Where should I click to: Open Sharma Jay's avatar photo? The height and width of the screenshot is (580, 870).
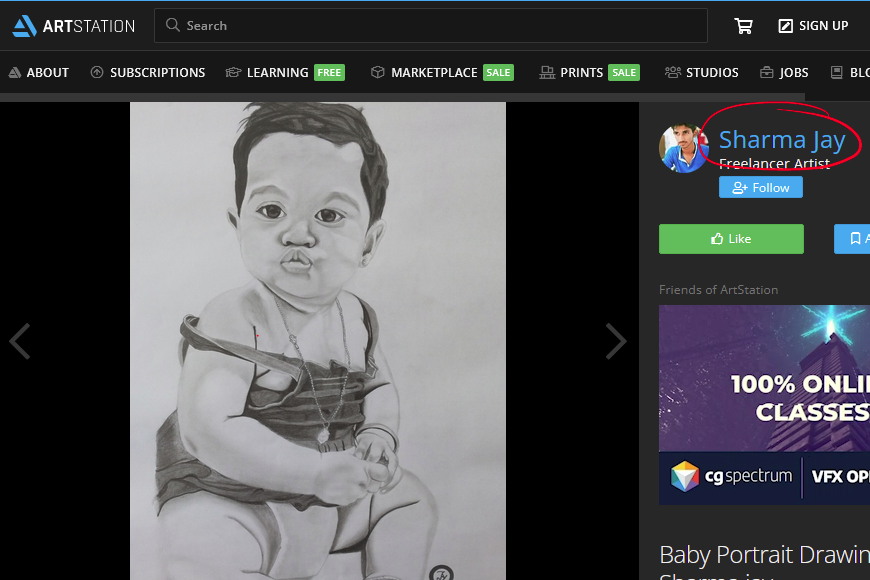point(684,148)
